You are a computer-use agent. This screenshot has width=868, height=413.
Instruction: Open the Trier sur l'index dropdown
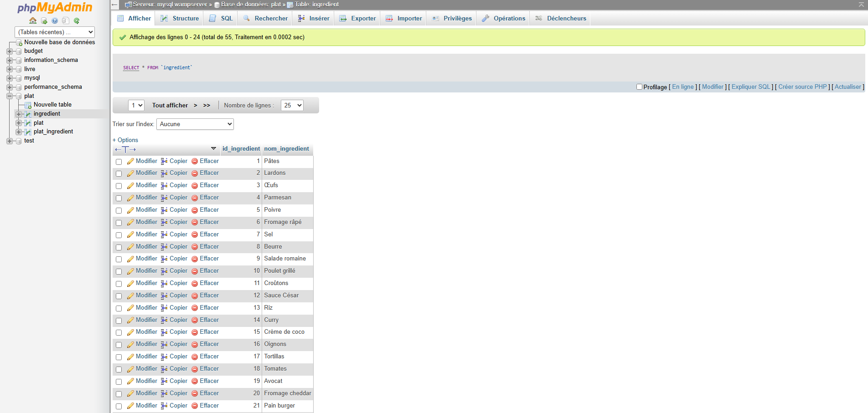(195, 124)
